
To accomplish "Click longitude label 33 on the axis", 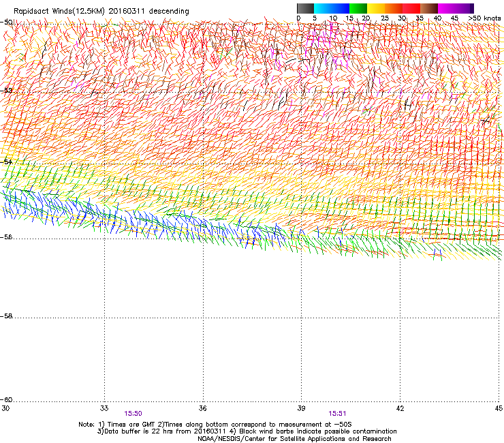I will (x=104, y=408).
